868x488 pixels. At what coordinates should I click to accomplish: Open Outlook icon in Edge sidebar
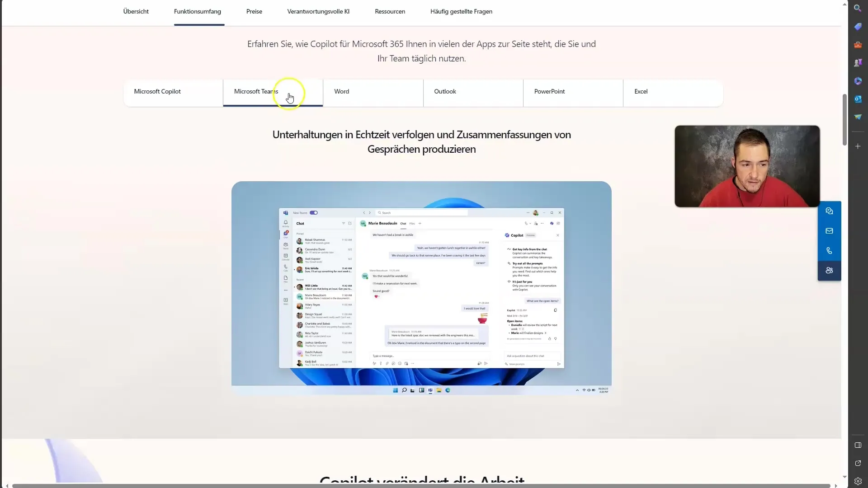(x=858, y=99)
